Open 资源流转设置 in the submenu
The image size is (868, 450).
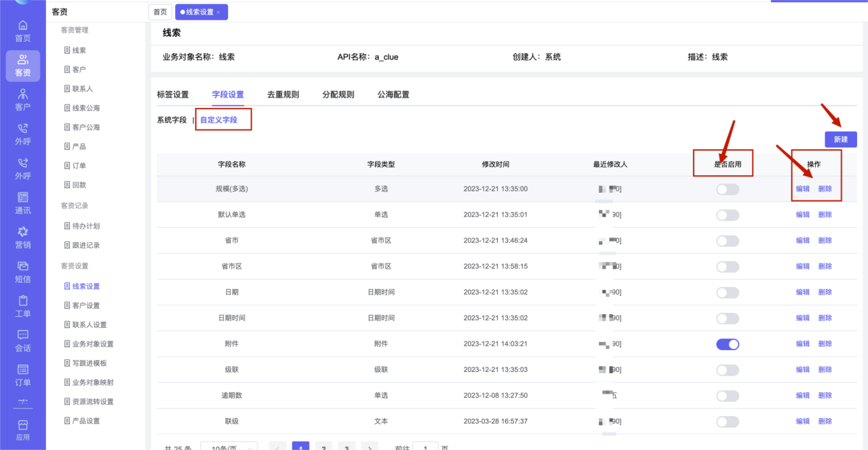pos(88,402)
